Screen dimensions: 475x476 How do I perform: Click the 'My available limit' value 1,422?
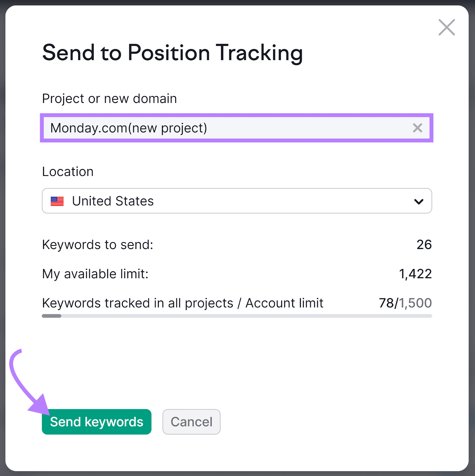pos(416,274)
